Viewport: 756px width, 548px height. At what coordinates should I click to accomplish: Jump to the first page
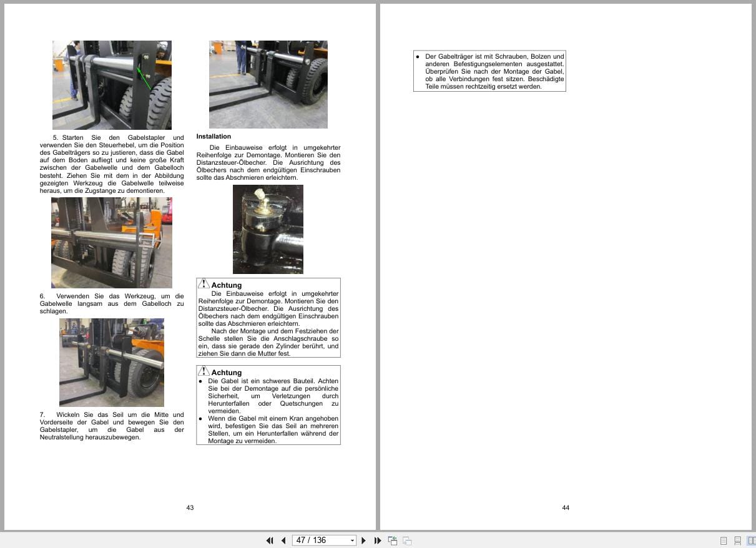(x=270, y=540)
